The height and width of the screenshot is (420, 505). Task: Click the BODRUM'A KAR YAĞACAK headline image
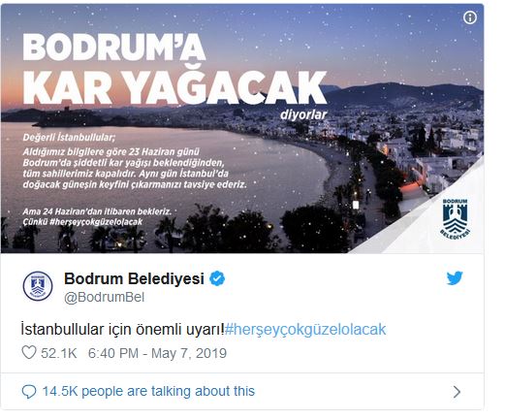174,69
